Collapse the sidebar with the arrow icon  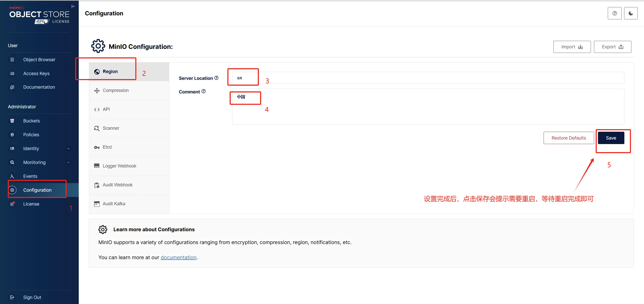73,6
